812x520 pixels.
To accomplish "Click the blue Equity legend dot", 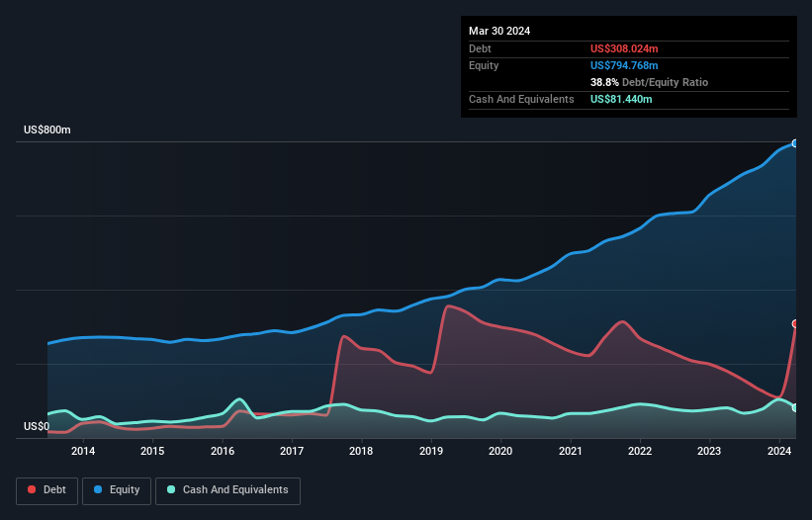I will point(98,489).
